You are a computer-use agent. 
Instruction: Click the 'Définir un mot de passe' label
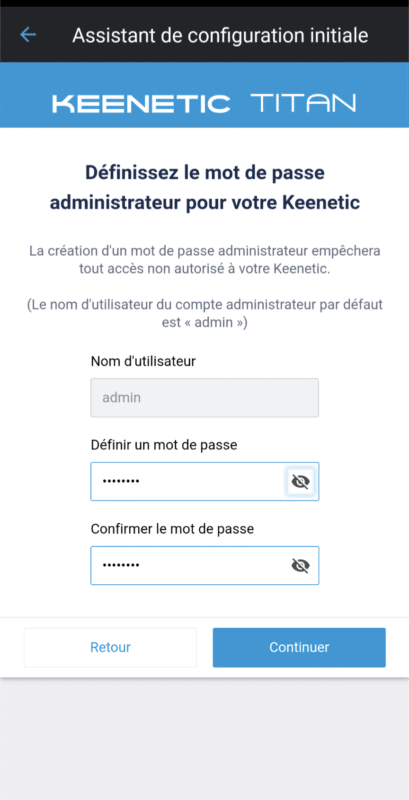pyautogui.click(x=164, y=445)
